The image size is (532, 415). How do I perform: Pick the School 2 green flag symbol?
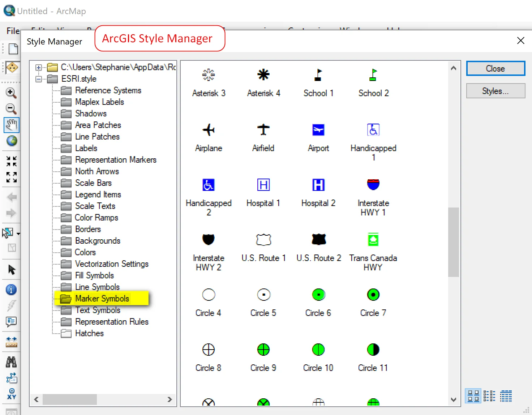click(373, 75)
